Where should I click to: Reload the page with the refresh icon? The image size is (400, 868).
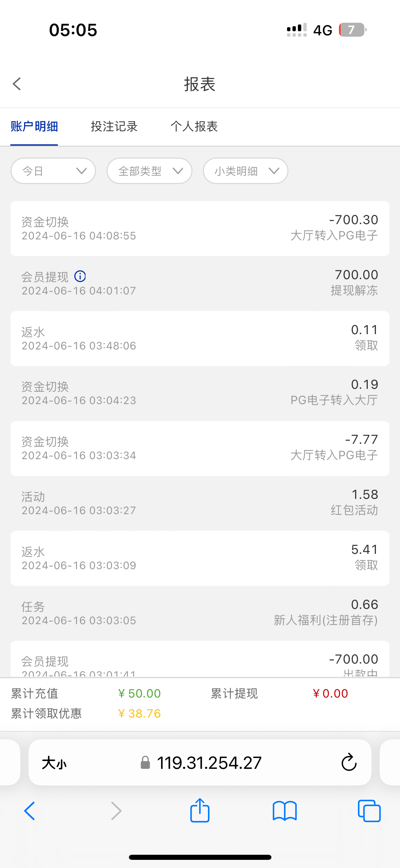pyautogui.click(x=349, y=762)
